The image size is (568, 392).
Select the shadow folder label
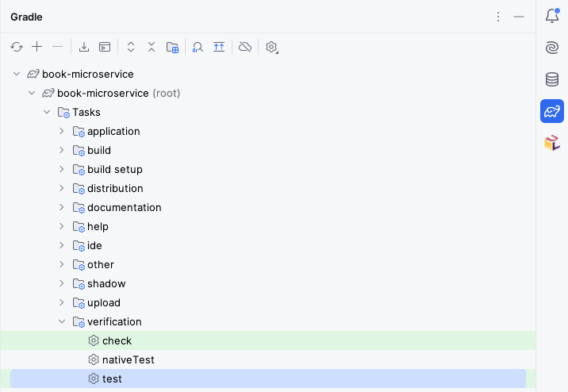106,283
